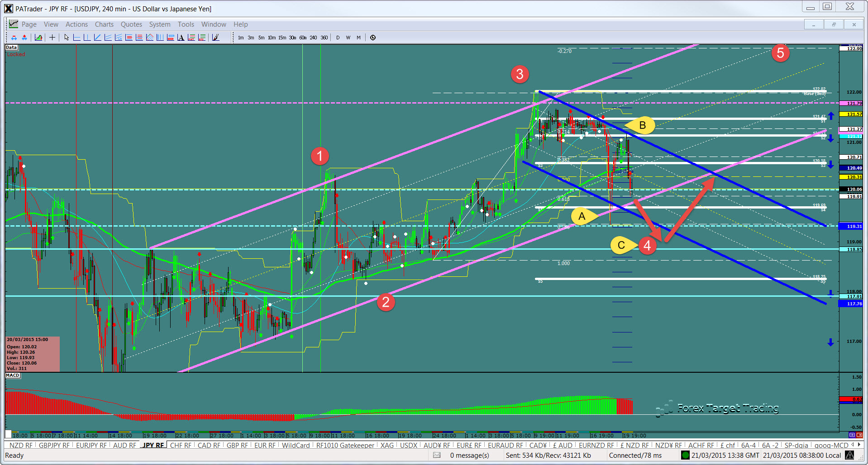Switch to the CHF RF page tab

181,445
